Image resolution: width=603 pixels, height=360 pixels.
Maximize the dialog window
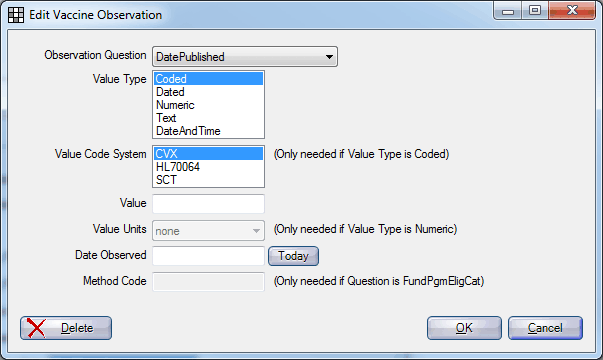click(x=535, y=11)
